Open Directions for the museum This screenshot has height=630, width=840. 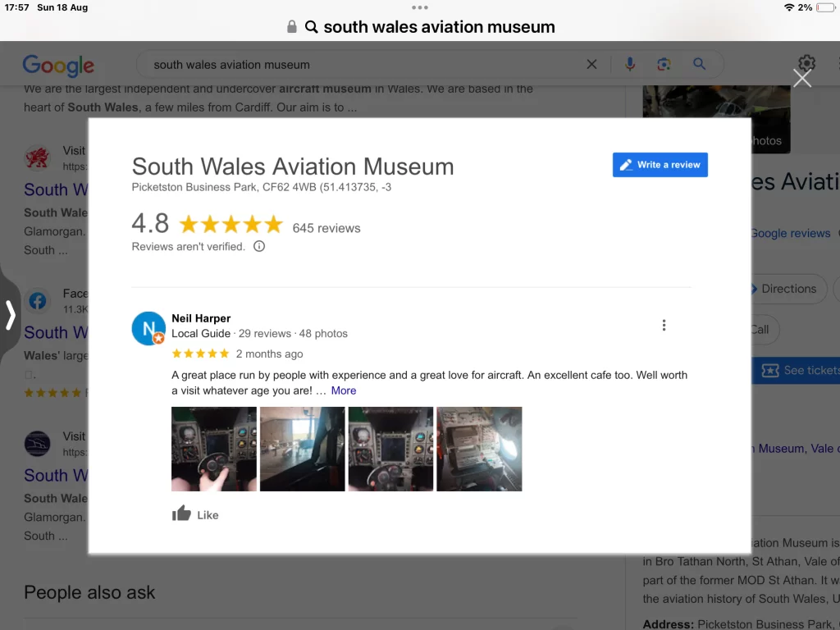[x=787, y=289]
